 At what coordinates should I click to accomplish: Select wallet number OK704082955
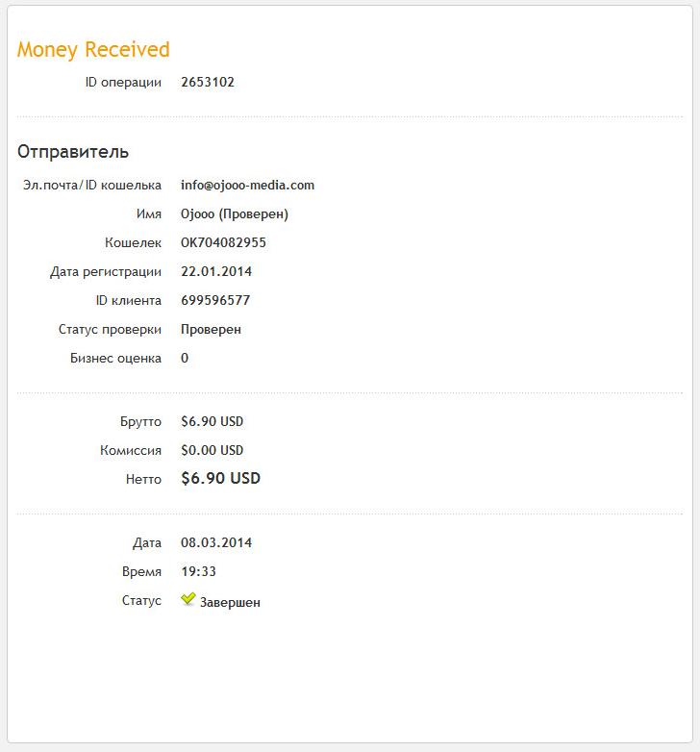pyautogui.click(x=223, y=242)
